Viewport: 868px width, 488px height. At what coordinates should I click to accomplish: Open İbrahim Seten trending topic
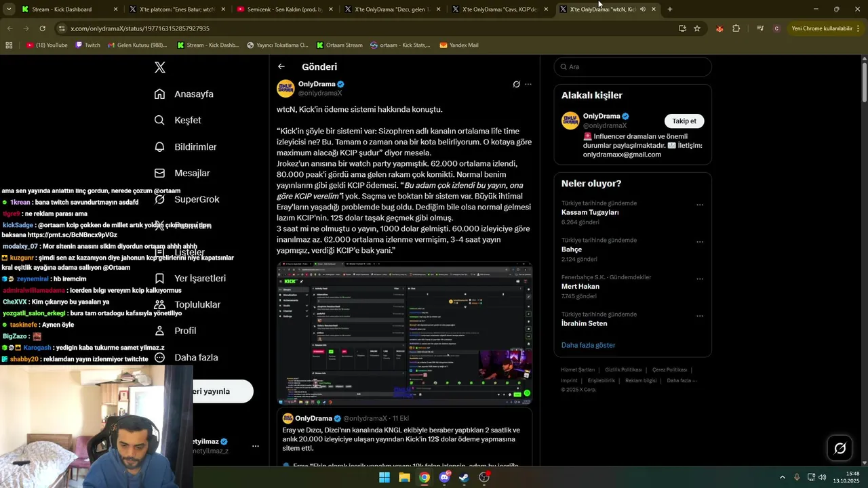584,323
